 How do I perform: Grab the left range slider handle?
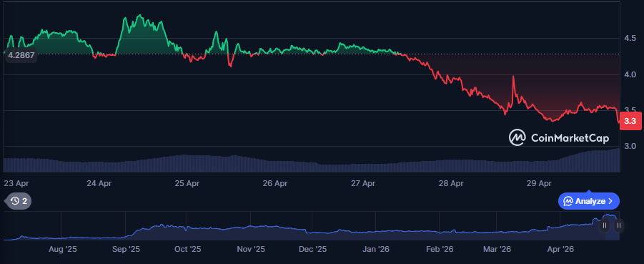604,225
